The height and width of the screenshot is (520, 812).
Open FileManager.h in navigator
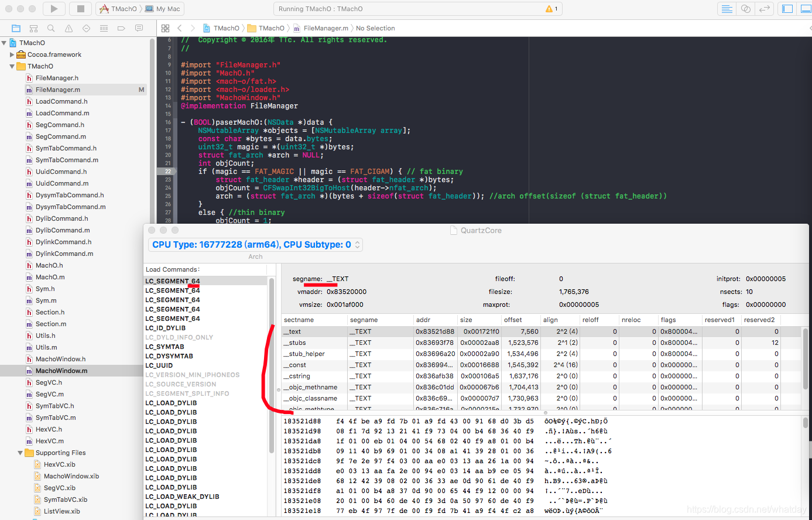coord(57,78)
